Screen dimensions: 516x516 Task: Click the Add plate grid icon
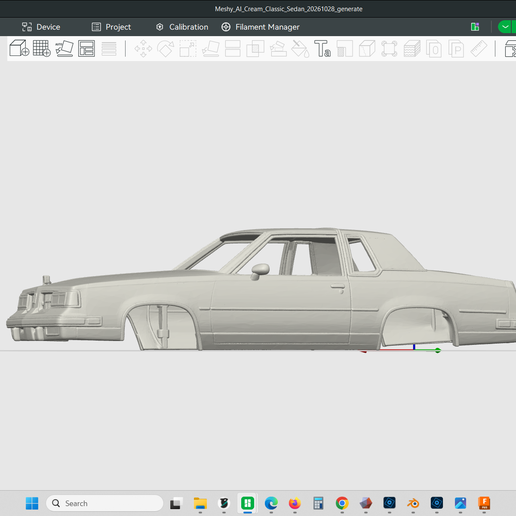[41, 48]
